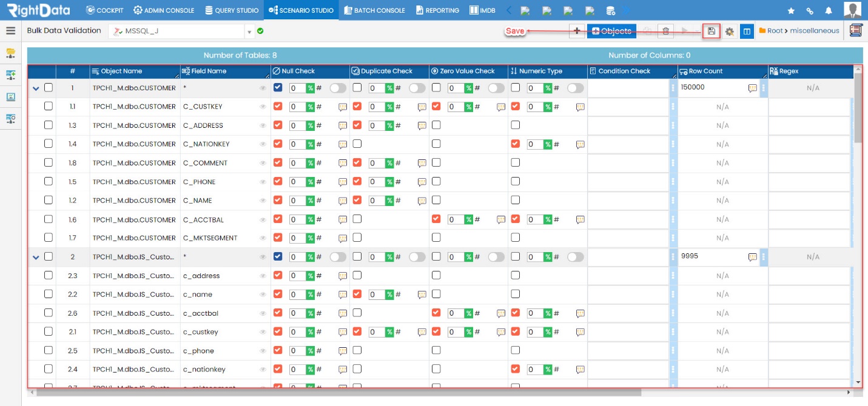Click the add (+) icon in the toolbar
The height and width of the screenshot is (406, 868).
point(577,30)
